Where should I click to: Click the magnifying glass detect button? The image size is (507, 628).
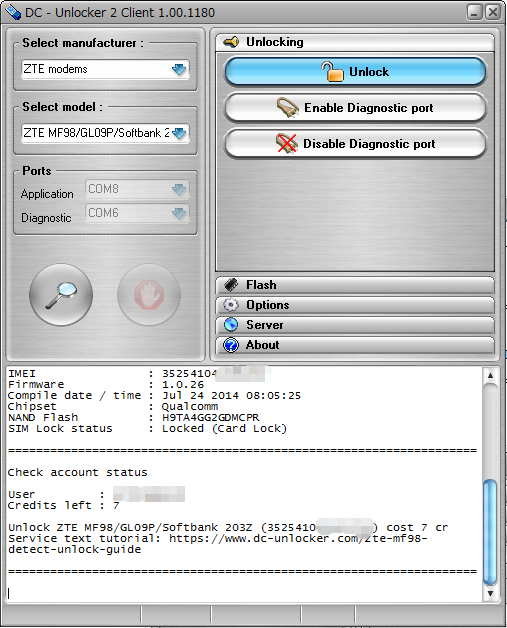coord(61,294)
